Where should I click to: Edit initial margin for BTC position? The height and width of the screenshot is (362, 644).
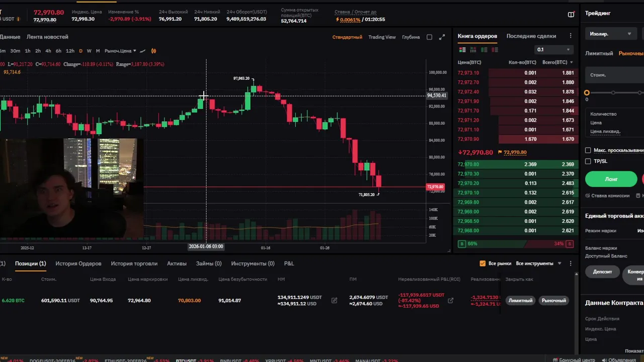[334, 301]
